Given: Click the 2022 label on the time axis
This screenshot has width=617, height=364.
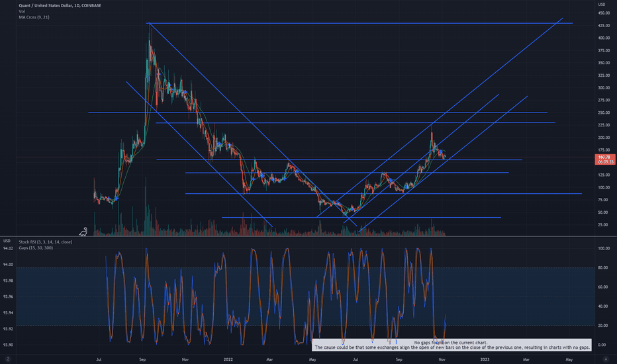Looking at the screenshot, I should [228, 359].
